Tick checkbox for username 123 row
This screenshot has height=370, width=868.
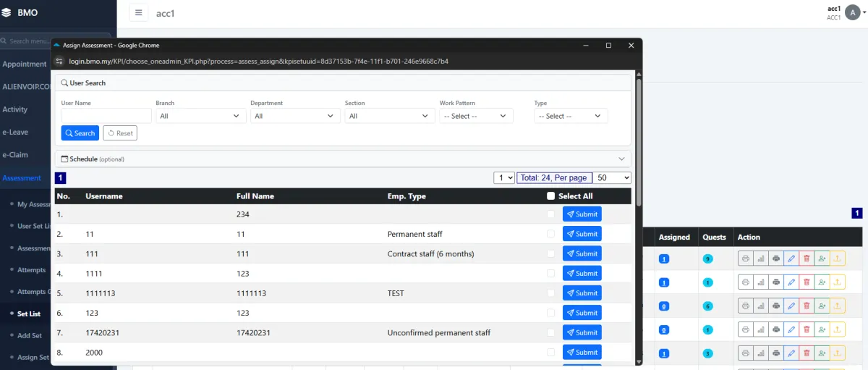point(551,313)
